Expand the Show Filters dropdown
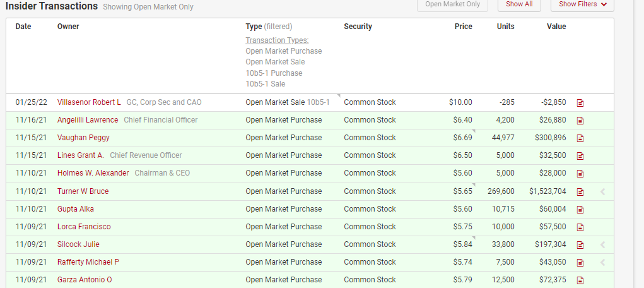The height and width of the screenshot is (288, 644). [x=582, y=4]
